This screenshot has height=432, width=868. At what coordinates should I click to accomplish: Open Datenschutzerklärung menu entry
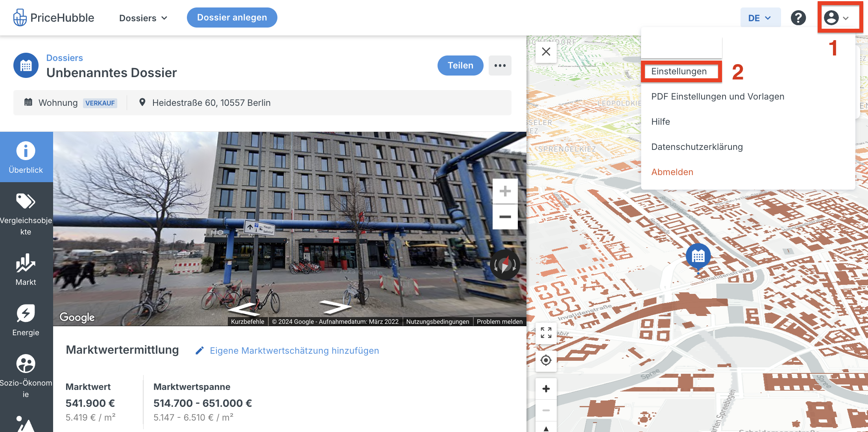coord(697,147)
